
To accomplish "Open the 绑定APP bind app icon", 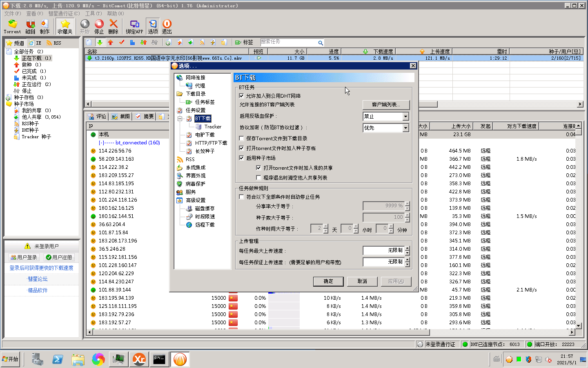I will pyautogui.click(x=134, y=27).
